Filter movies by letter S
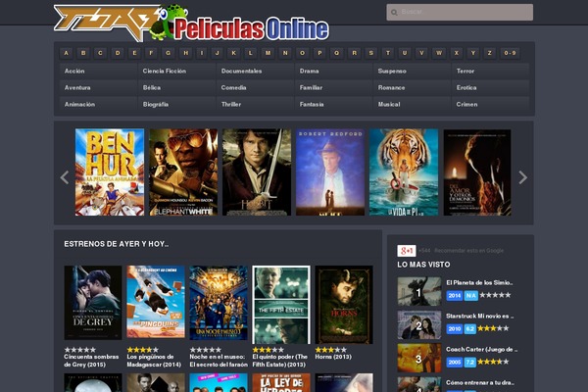 pos(370,53)
